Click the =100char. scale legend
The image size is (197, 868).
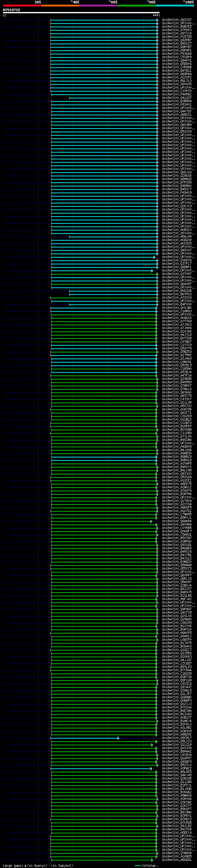146,865
